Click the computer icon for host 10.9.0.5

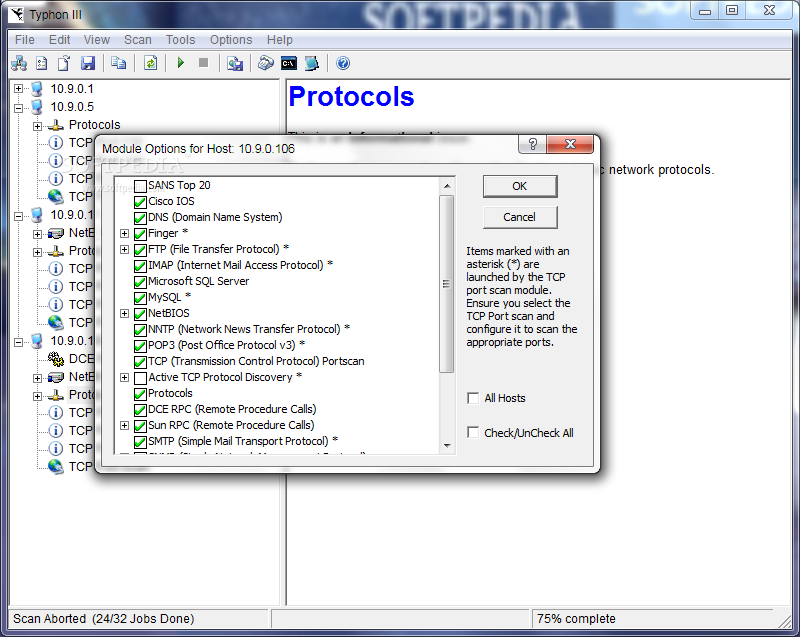[37, 107]
